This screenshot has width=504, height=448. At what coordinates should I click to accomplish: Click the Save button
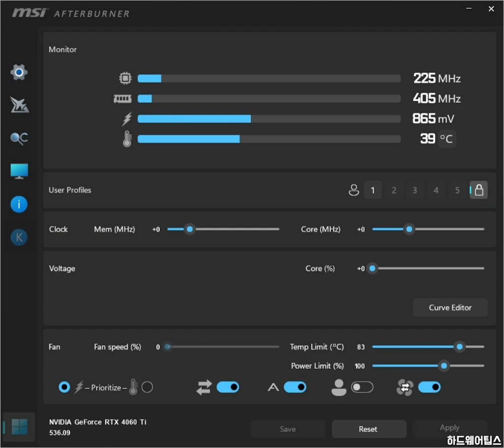click(288, 429)
